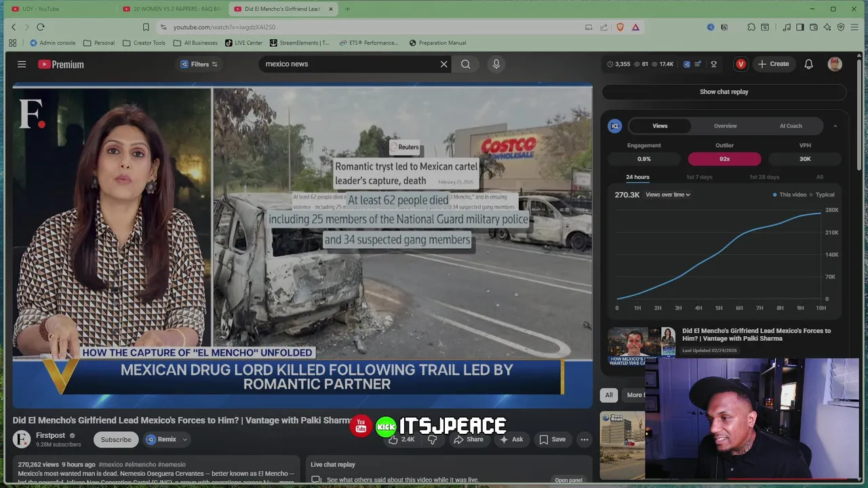Open the Brave playlist music note icon
The image size is (868, 488).
pos(787,27)
